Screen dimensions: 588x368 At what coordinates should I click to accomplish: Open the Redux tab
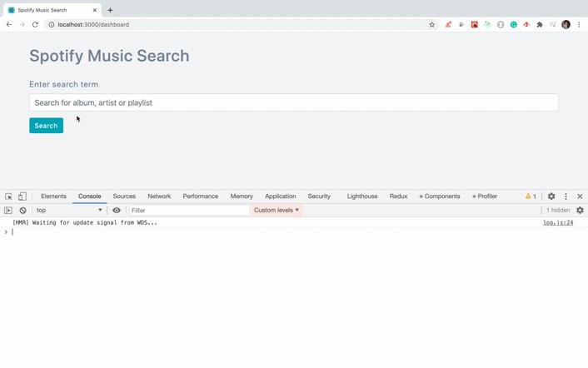(x=398, y=196)
